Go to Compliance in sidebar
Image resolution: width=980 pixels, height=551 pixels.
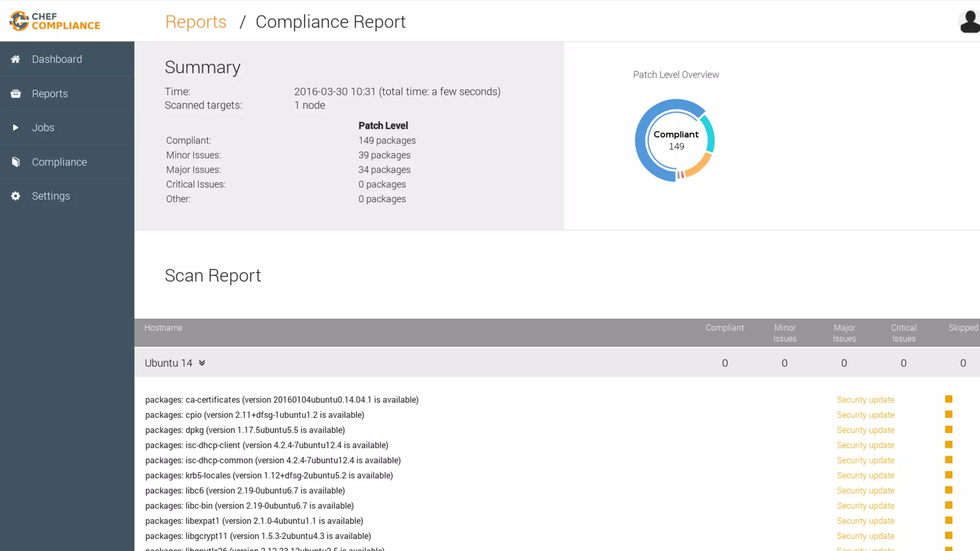(x=59, y=162)
